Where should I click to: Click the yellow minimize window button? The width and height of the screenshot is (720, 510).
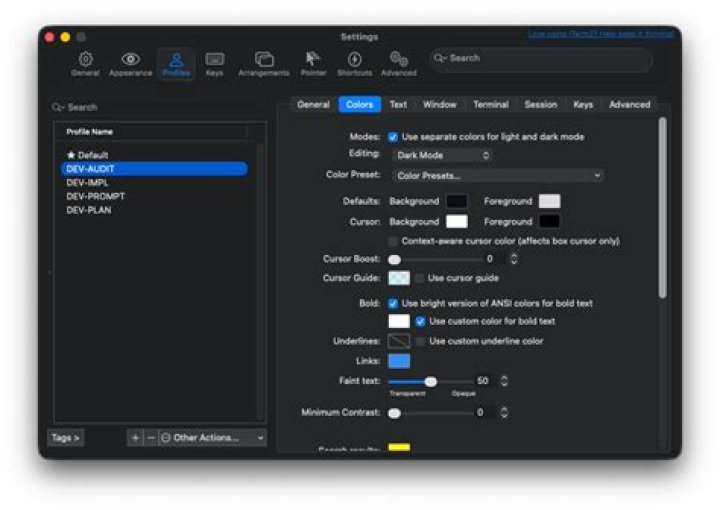65,37
